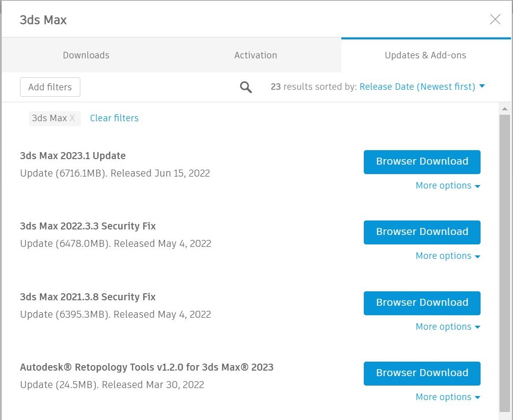
Task: Remove the 3ds Max filter chip
Action: pyautogui.click(x=72, y=118)
